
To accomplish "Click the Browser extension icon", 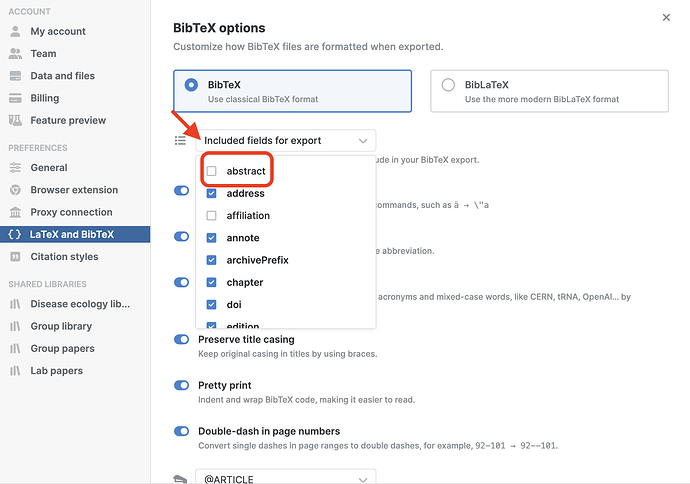I will (x=15, y=190).
